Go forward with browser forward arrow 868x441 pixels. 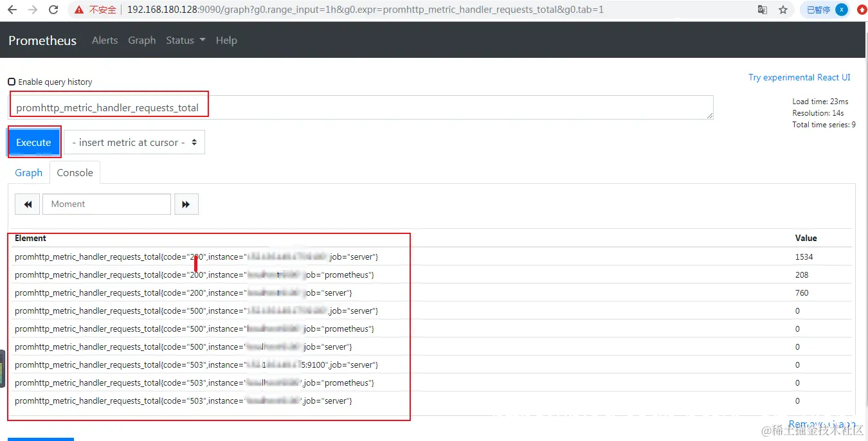33,10
